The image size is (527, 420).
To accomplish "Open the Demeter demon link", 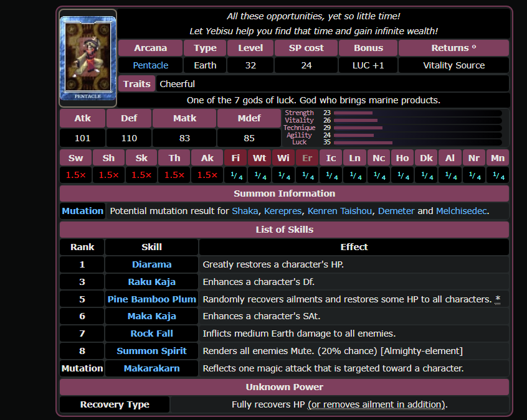I will pos(396,211).
